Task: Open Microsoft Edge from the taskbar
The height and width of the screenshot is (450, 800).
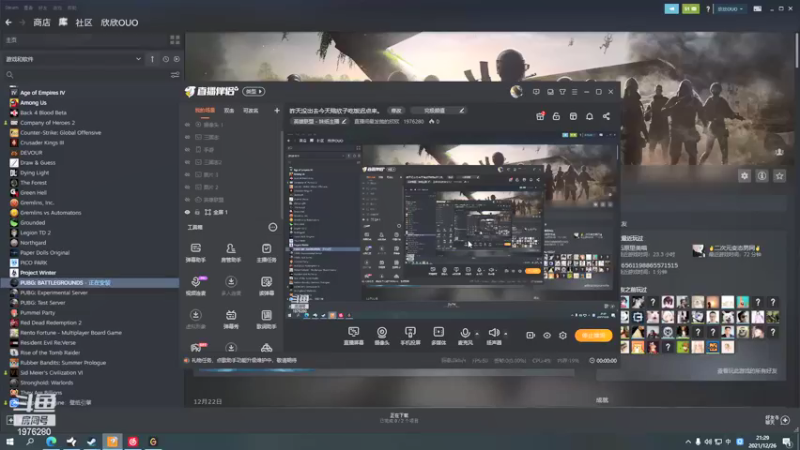Action: pyautogui.click(x=51, y=442)
